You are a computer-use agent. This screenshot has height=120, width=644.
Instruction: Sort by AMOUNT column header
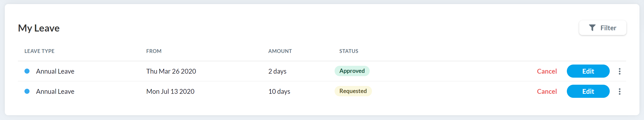pos(280,51)
